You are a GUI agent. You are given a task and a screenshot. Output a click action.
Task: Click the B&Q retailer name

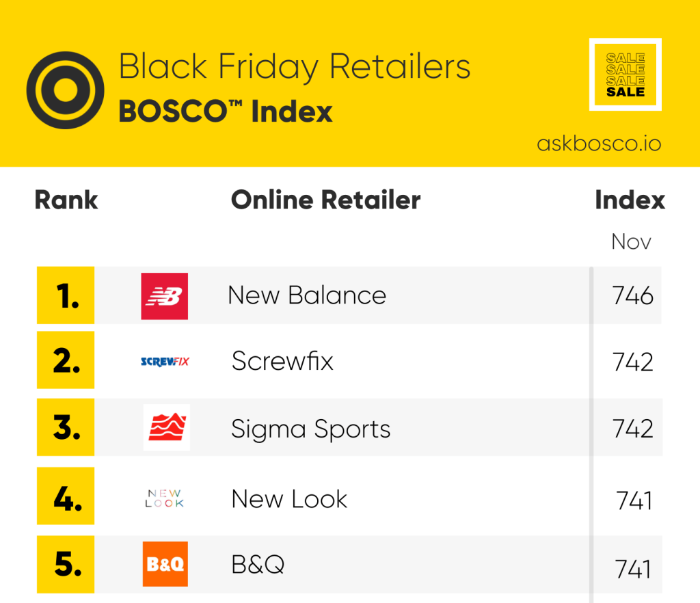(258, 565)
